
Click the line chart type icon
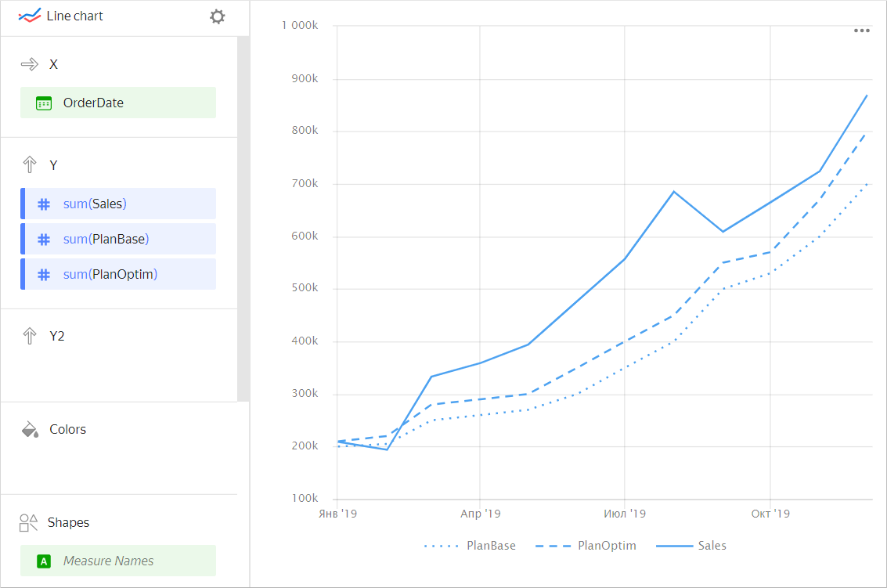click(x=30, y=16)
